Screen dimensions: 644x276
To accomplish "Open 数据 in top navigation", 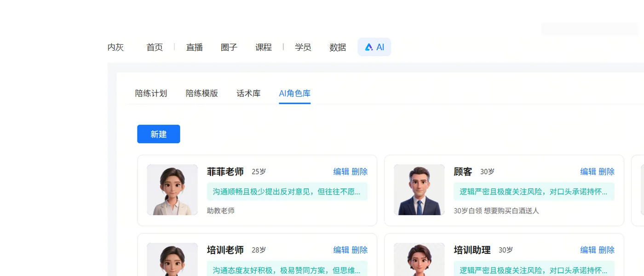I will pyautogui.click(x=338, y=47).
